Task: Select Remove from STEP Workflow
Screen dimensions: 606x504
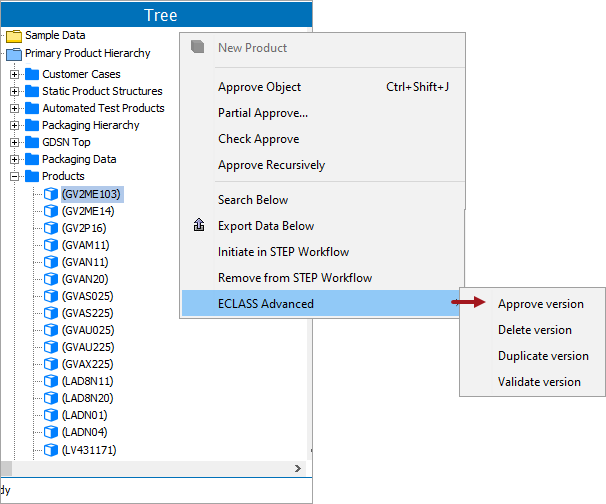Action: coord(322,278)
